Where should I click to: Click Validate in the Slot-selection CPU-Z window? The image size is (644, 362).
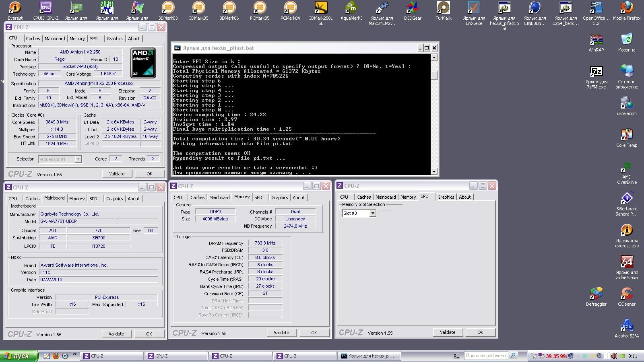click(448, 332)
